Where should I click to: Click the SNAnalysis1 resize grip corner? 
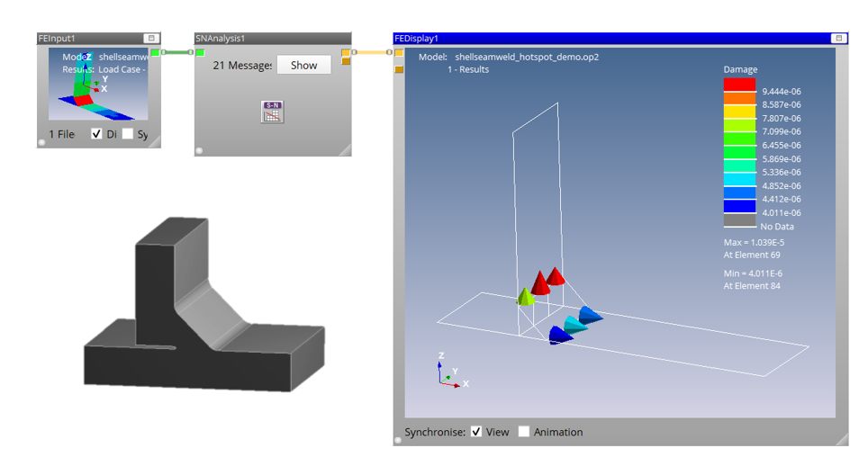coord(345,150)
